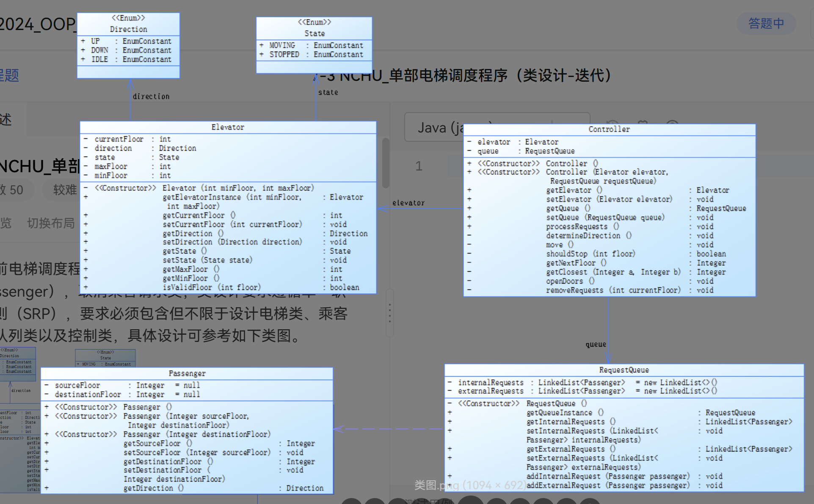Click the 答题中 status button
This screenshot has height=504, width=814.
[766, 23]
